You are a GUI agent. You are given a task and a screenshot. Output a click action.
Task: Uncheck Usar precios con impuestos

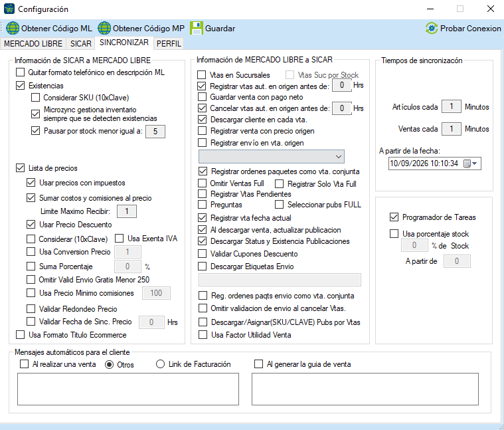point(31,183)
